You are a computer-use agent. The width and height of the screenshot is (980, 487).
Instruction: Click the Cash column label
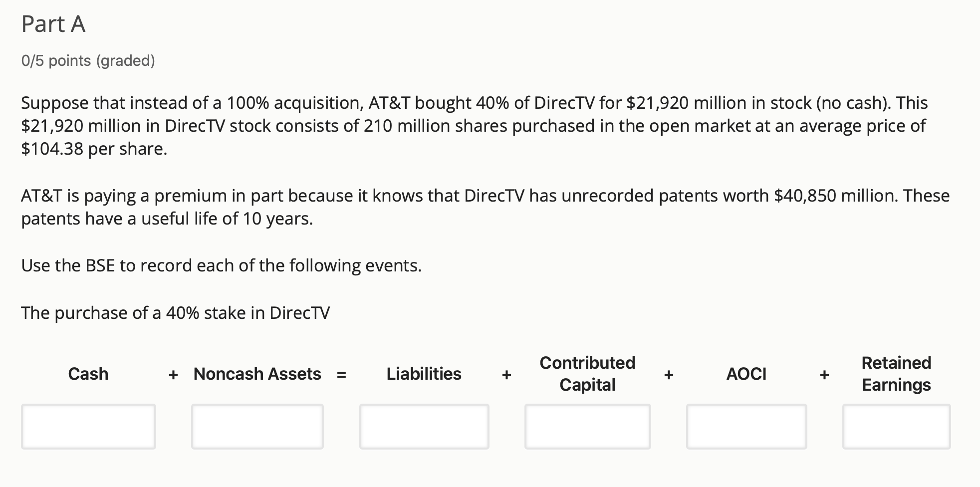[x=88, y=374]
